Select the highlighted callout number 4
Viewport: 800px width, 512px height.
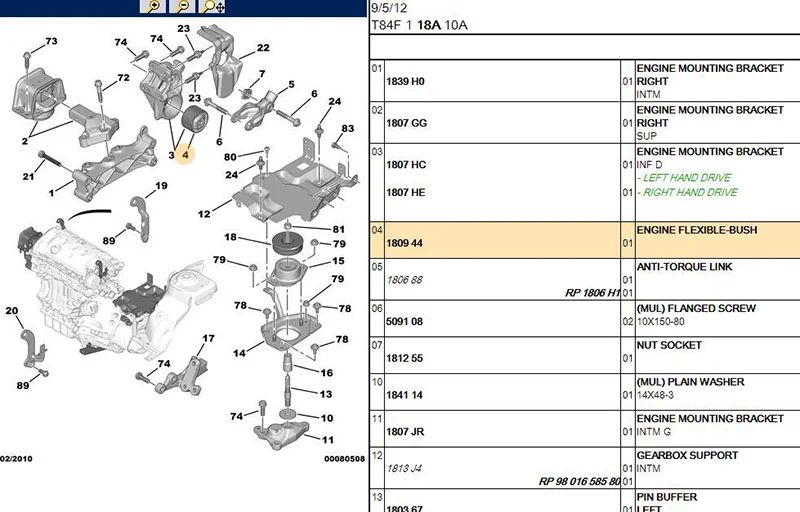point(185,154)
